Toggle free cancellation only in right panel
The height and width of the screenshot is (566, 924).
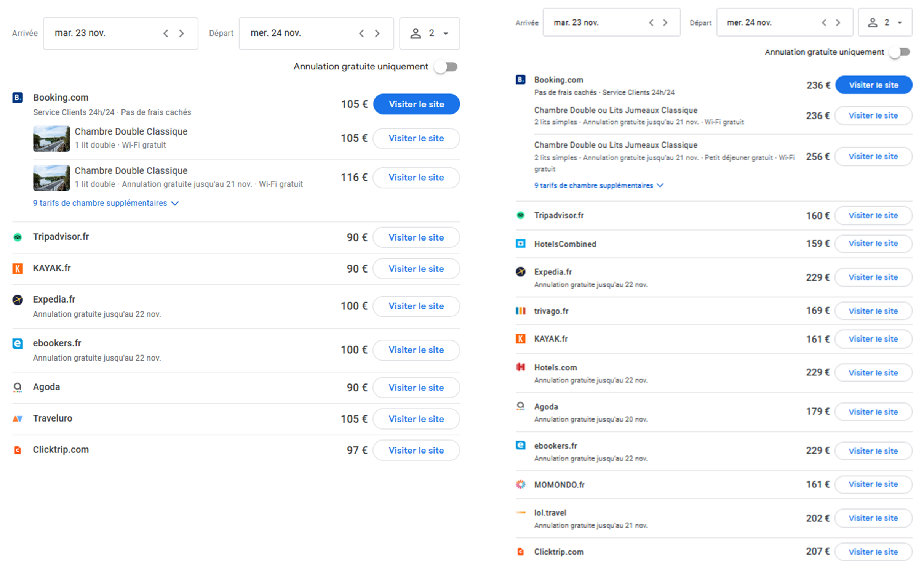click(900, 52)
